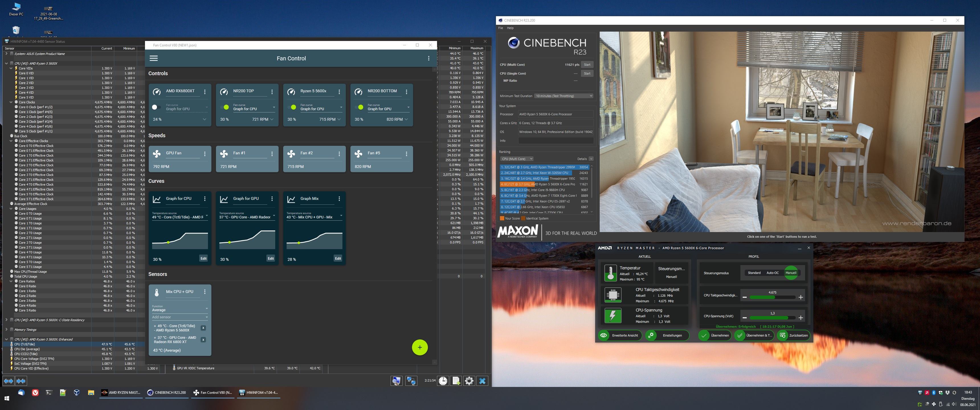
Task: Toggle the Ryzen 5 5600x control switch off
Action: pos(292,107)
